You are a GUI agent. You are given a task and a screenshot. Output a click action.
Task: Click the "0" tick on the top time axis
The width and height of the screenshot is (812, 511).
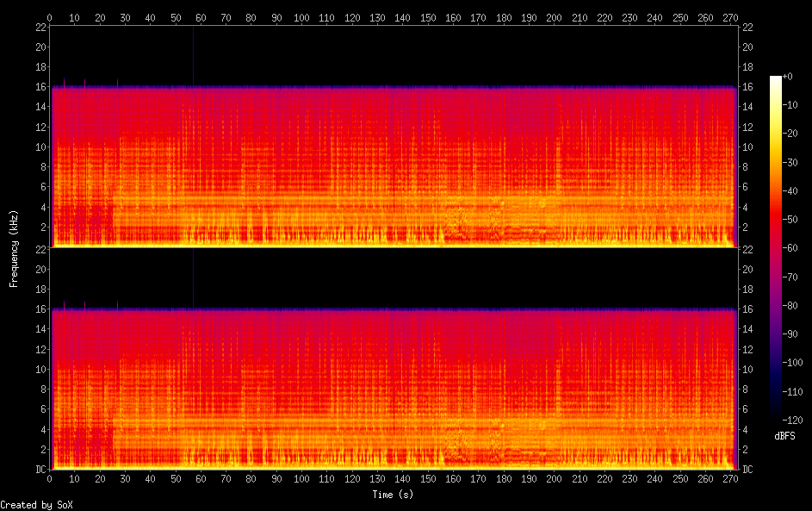coord(49,17)
